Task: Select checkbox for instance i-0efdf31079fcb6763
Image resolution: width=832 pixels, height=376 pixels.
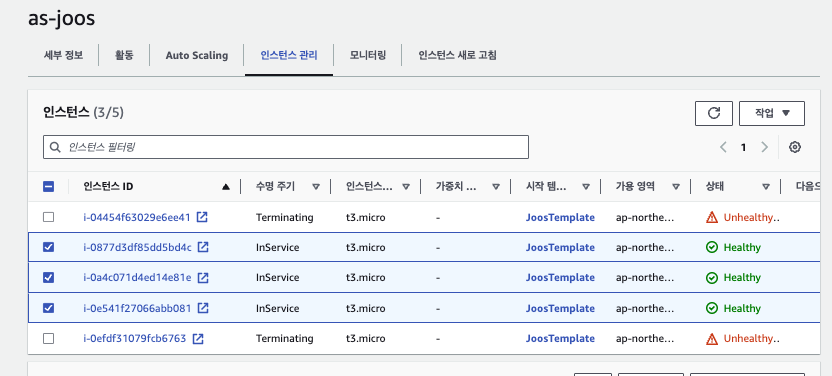Action: coord(48,338)
